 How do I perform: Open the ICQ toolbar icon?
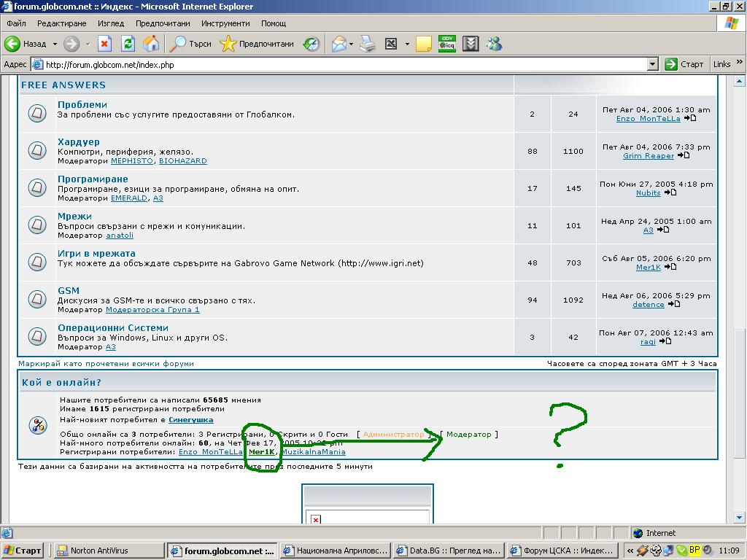coord(447,44)
